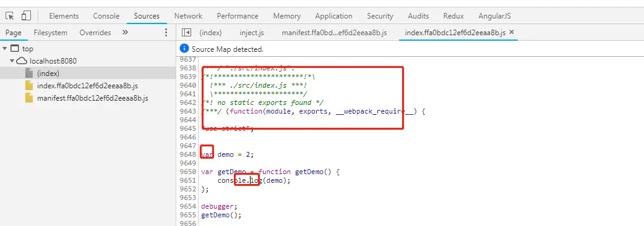Open (index) in the file tree
The image size is (644, 226).
[x=48, y=73]
